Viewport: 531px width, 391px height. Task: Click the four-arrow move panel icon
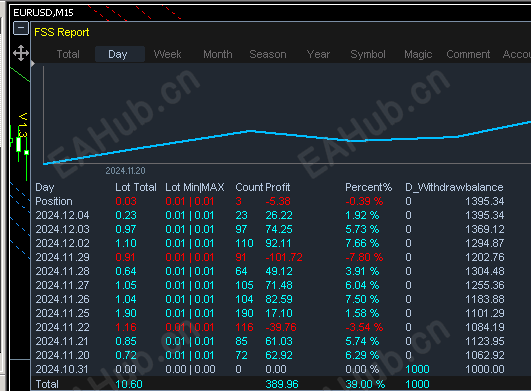point(21,53)
